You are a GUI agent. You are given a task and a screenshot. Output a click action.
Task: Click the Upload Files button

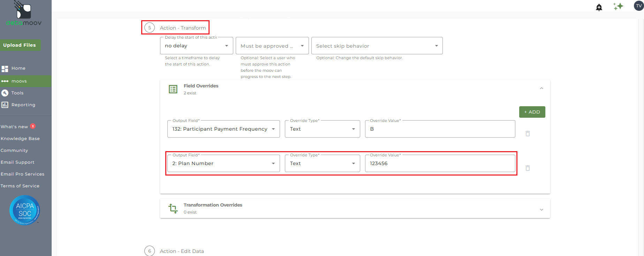[20, 45]
